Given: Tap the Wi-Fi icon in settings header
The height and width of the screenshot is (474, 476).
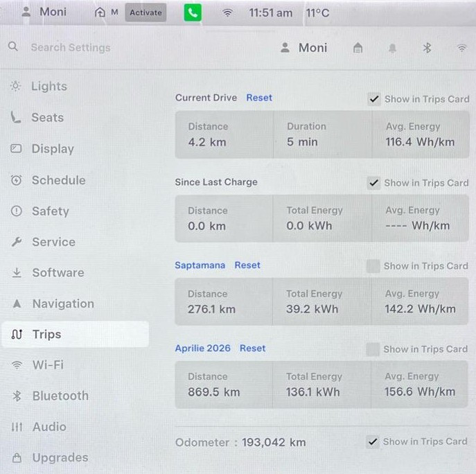Looking at the screenshot, I should [x=461, y=48].
